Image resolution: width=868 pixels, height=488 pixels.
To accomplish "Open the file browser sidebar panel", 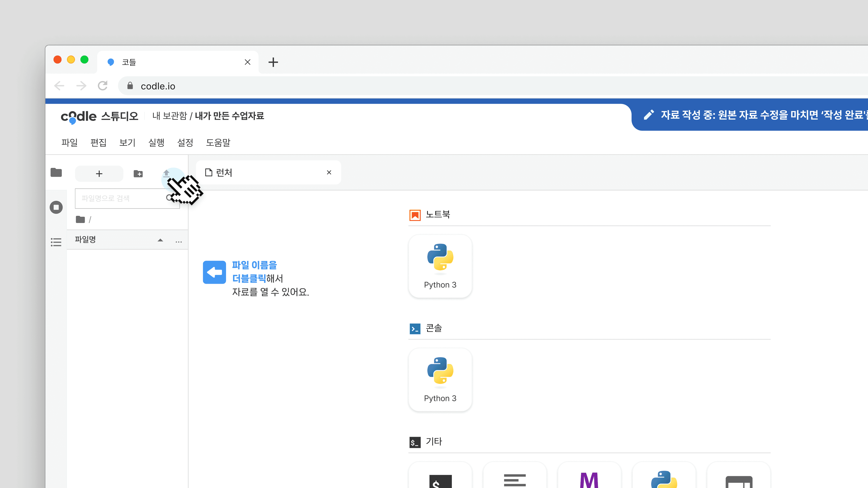I will coord(56,172).
